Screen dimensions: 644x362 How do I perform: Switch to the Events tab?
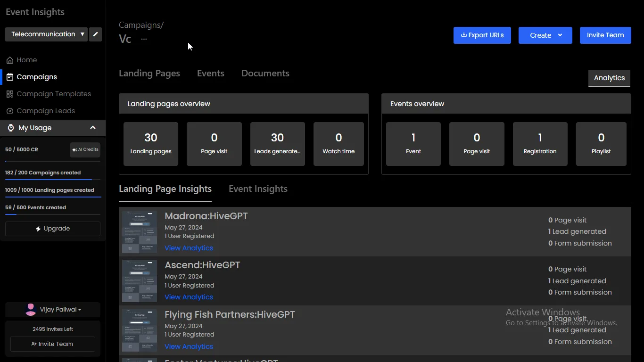(x=211, y=74)
